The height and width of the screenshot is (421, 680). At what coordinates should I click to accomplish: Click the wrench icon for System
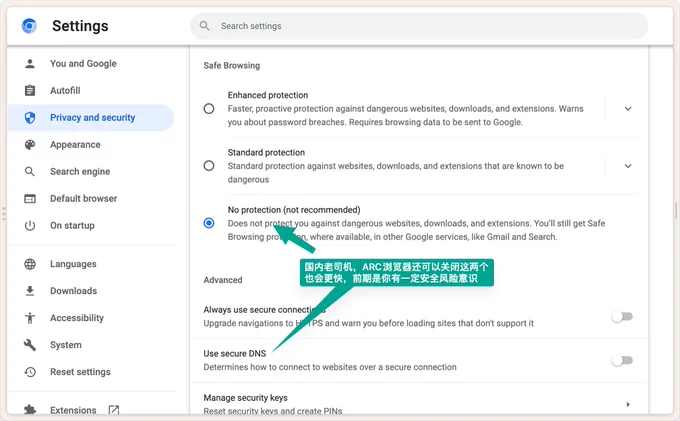(x=30, y=345)
